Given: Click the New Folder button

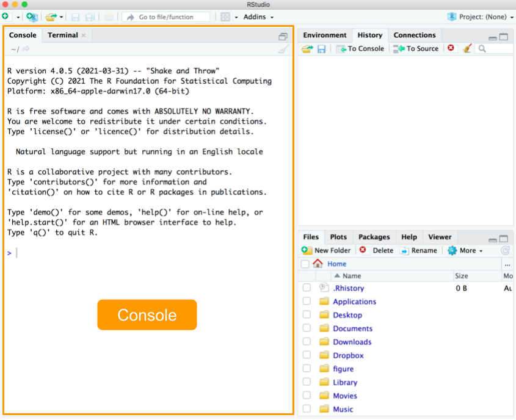Looking at the screenshot, I should 326,251.
